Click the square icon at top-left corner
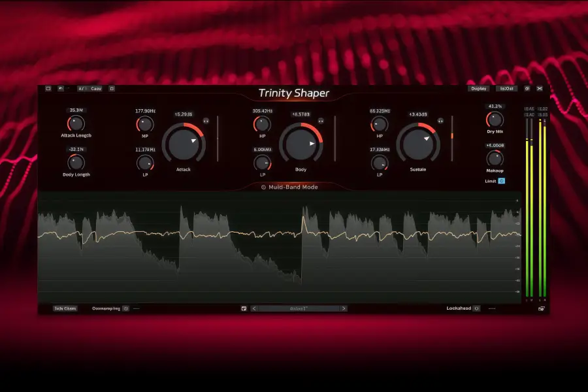The height and width of the screenshot is (392, 588). click(x=48, y=88)
